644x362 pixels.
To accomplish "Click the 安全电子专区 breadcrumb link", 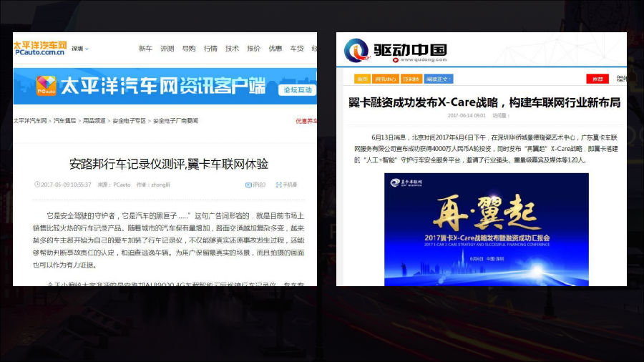I will (130, 121).
